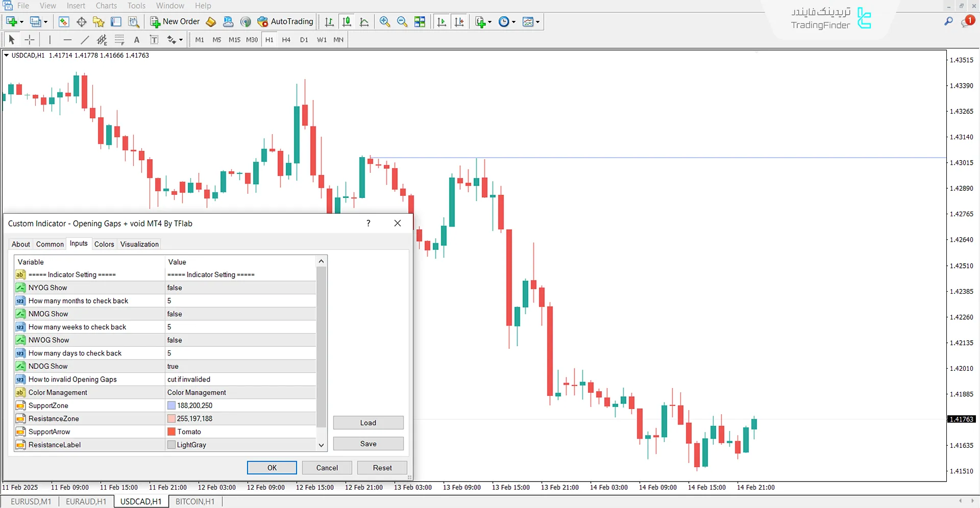Click the Reset button
Image resolution: width=980 pixels, height=508 pixels.
[382, 468]
